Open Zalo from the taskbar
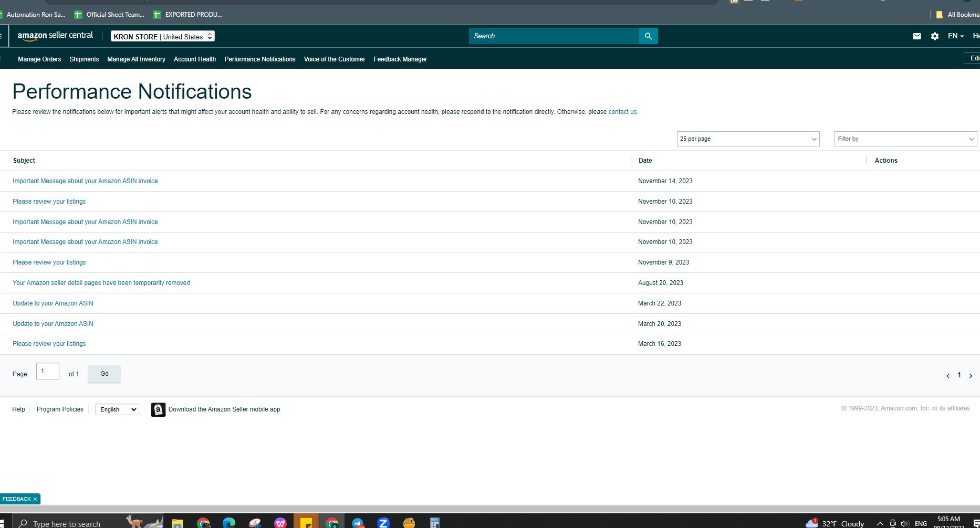 (x=383, y=523)
